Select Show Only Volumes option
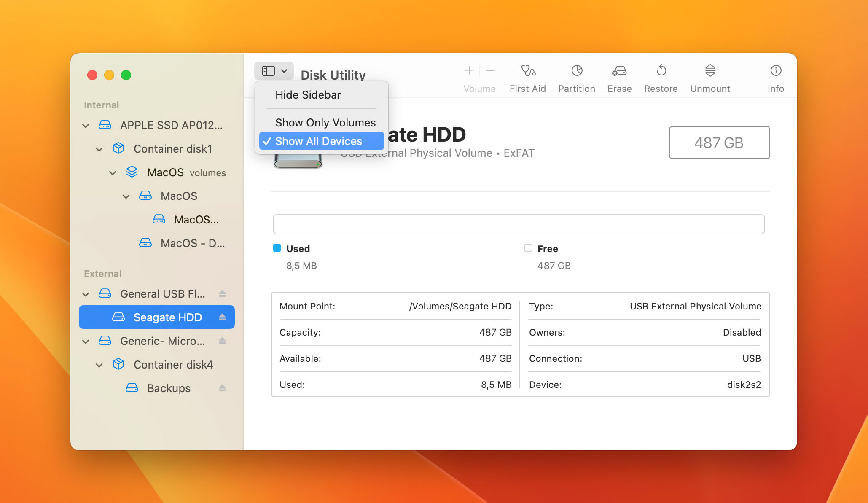868x503 pixels. pos(325,121)
